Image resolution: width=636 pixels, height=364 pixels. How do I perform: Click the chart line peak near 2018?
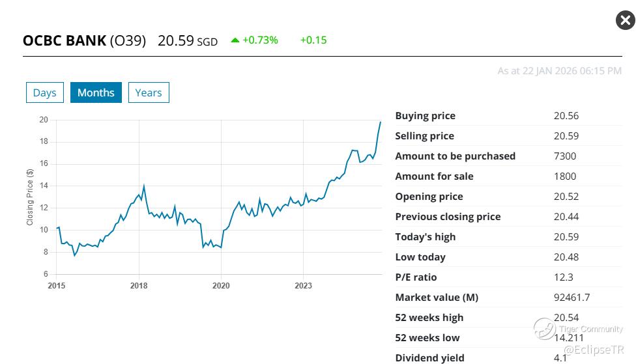[143, 186]
